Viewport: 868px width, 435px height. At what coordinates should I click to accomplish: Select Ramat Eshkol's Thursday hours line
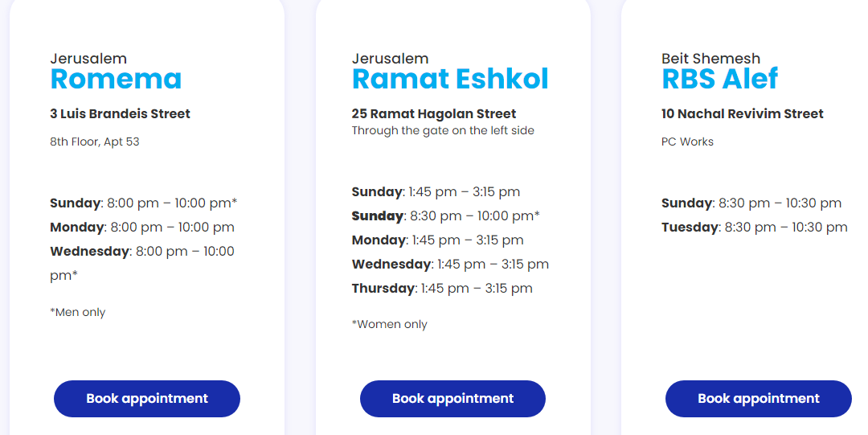click(442, 289)
